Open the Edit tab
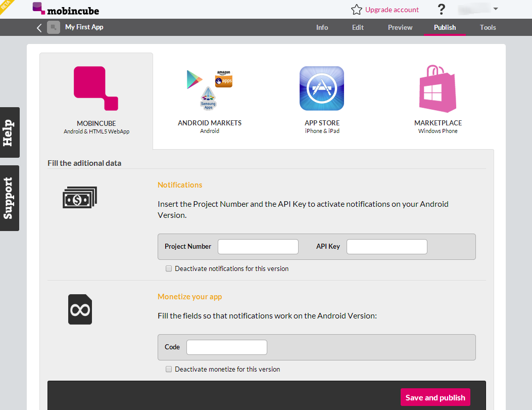The height and width of the screenshot is (410, 532). (x=358, y=27)
